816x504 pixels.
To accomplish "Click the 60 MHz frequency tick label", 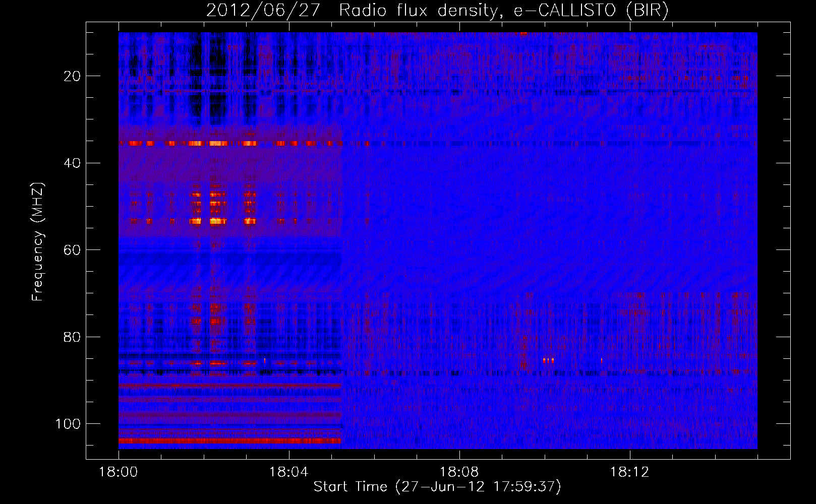I will (72, 250).
